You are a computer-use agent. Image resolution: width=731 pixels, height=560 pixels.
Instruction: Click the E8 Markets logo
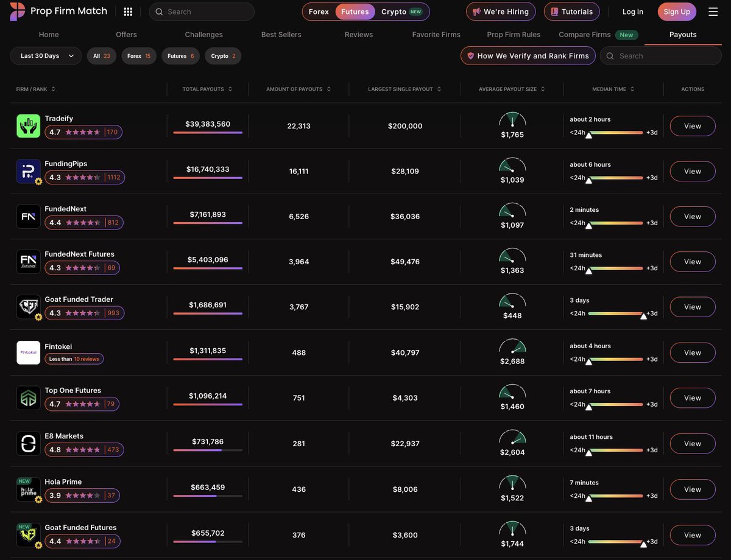tap(29, 444)
